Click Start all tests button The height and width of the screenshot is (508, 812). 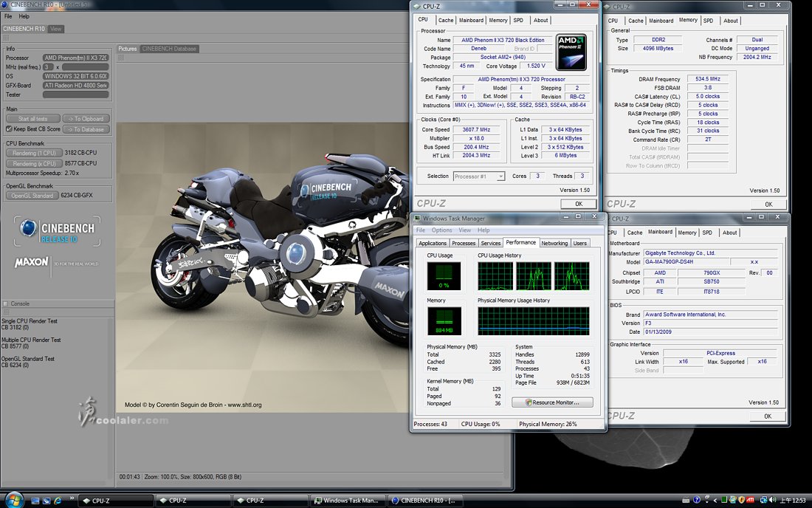pos(33,119)
